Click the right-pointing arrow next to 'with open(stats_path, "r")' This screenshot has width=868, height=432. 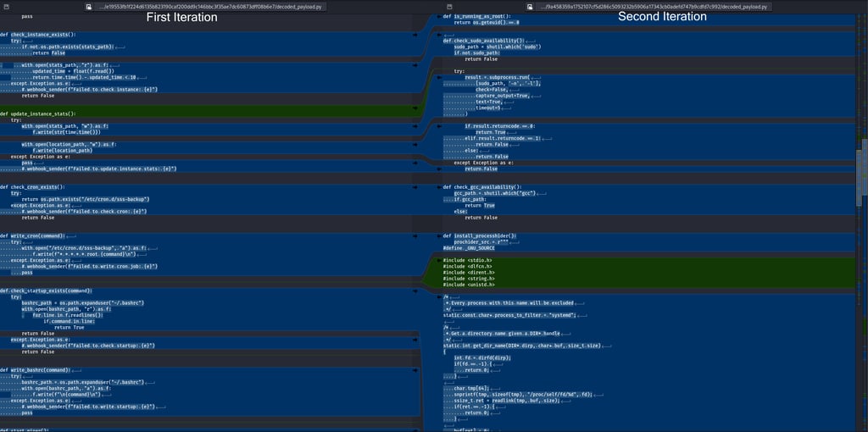click(415, 64)
